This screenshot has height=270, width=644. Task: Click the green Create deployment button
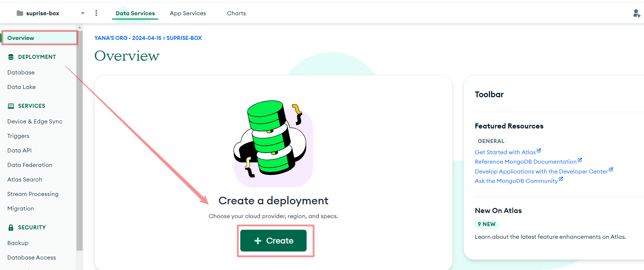pyautogui.click(x=273, y=241)
